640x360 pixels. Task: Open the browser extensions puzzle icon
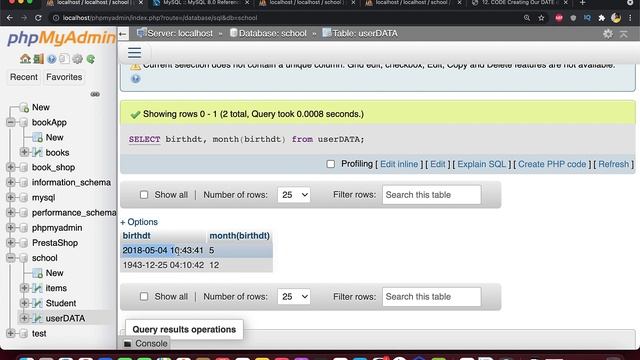tap(601, 18)
